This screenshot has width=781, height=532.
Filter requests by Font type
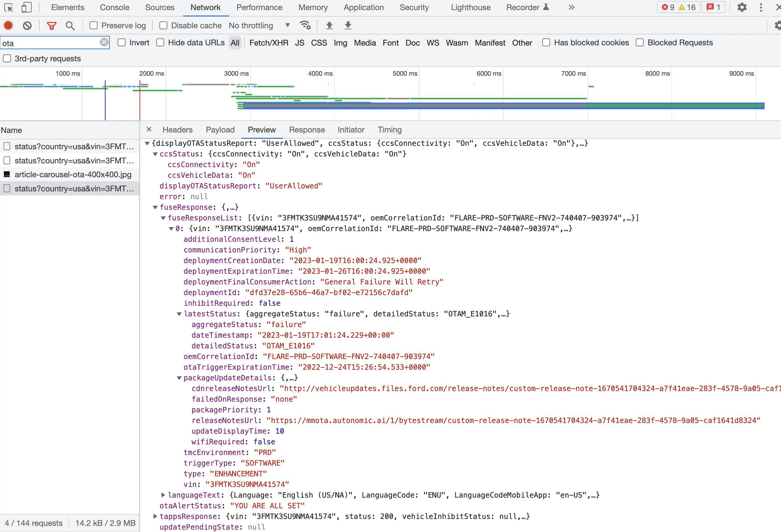pyautogui.click(x=390, y=43)
